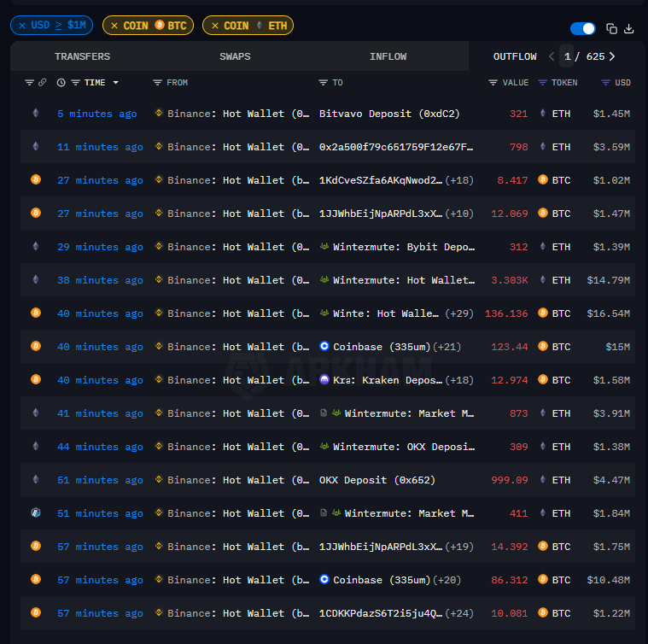Viewport: 648px width, 644px height.
Task: Remove the COIN BTC filter chip
Action: pos(114,26)
